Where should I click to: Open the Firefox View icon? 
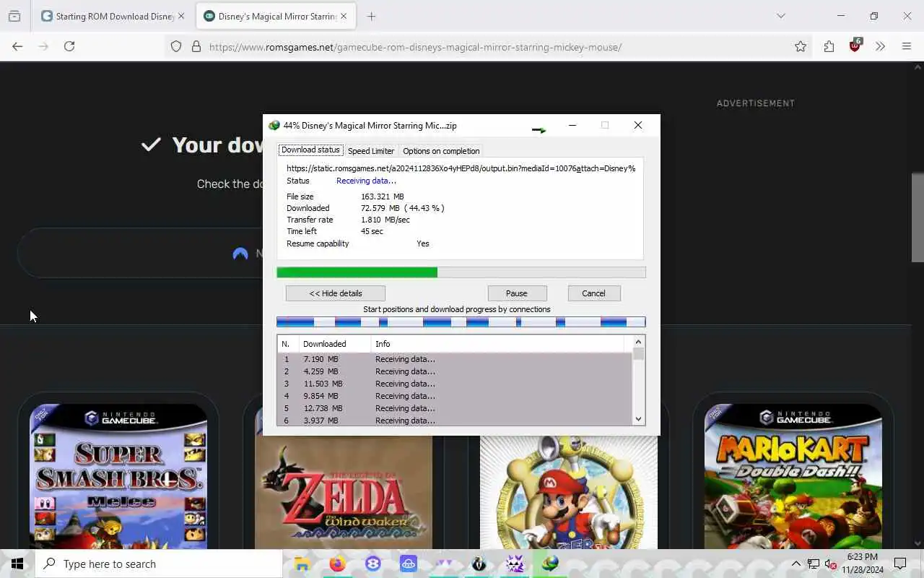coord(14,16)
